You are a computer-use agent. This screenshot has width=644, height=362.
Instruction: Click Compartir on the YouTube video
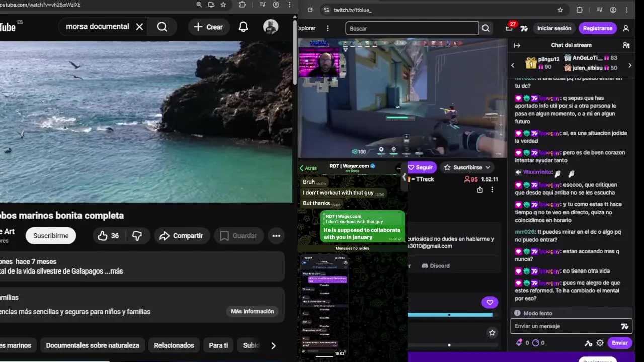click(x=181, y=236)
